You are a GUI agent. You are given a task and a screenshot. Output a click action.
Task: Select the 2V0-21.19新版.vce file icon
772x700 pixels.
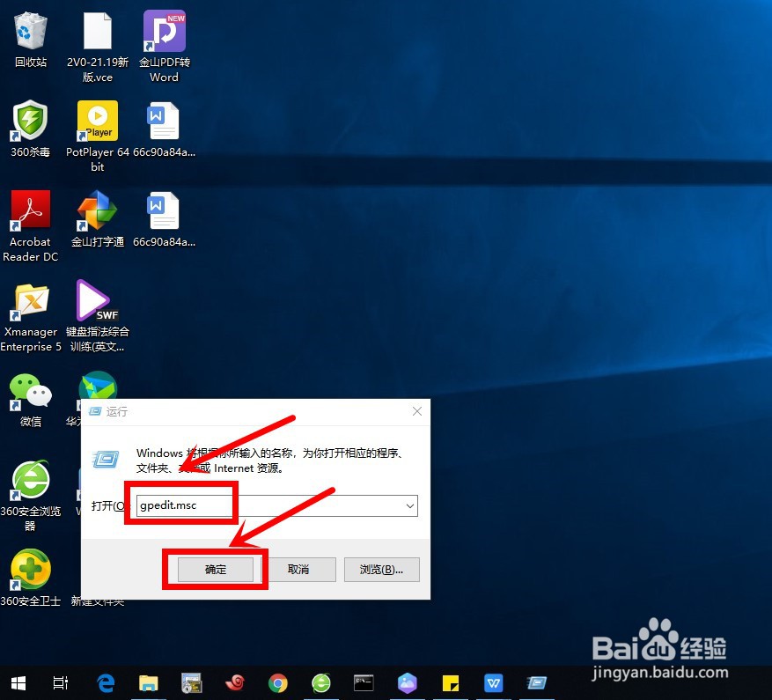coord(98,47)
